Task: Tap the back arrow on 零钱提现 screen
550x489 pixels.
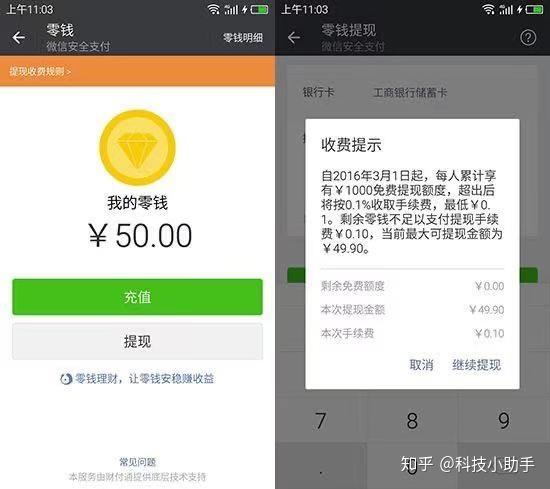Action: tap(294, 38)
